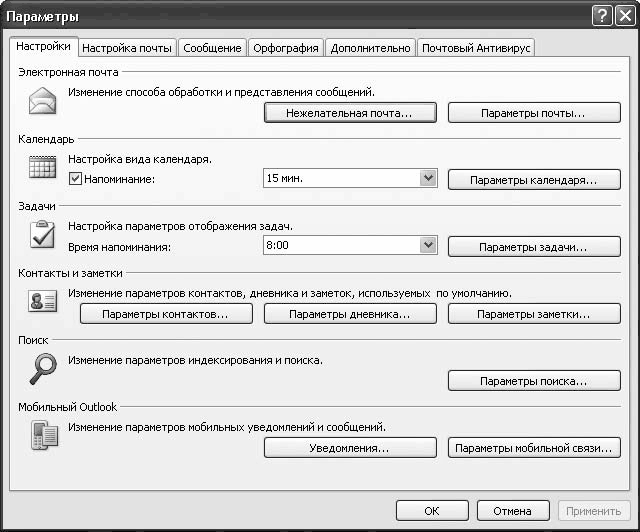Open the 15 мин. reminder dropdown
Screen dimensions: 640x532
pos(428,179)
